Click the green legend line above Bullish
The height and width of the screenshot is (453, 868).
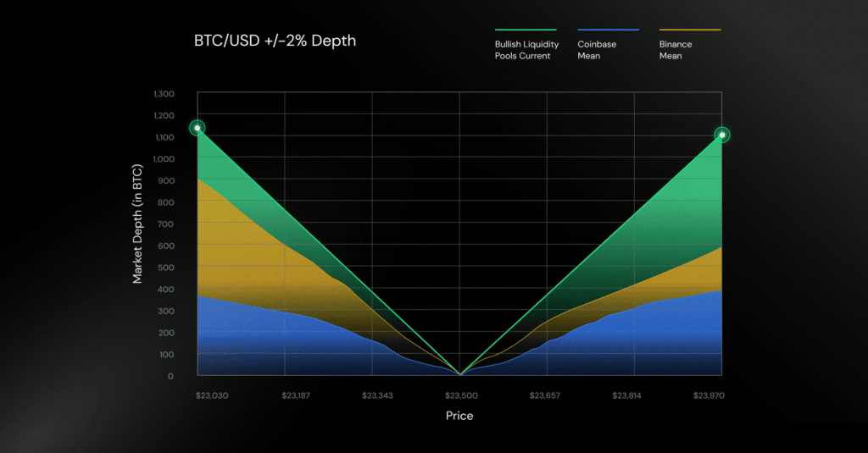coord(526,30)
